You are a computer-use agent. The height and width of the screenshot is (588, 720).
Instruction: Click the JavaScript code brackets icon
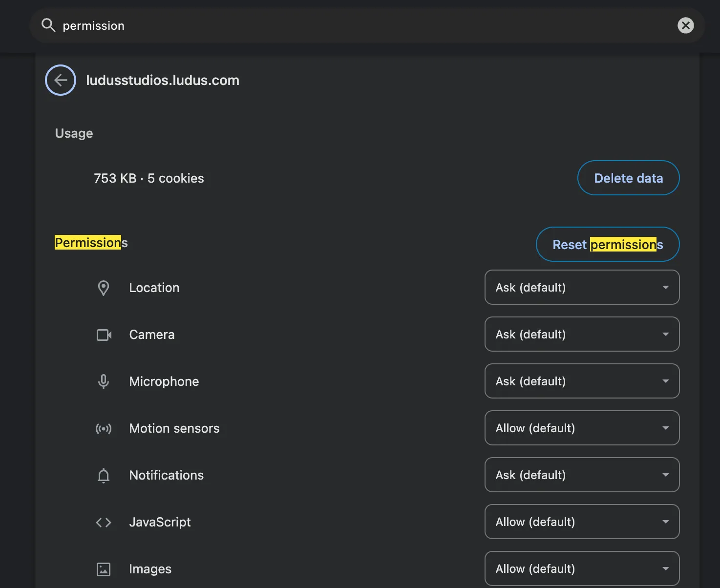point(104,522)
